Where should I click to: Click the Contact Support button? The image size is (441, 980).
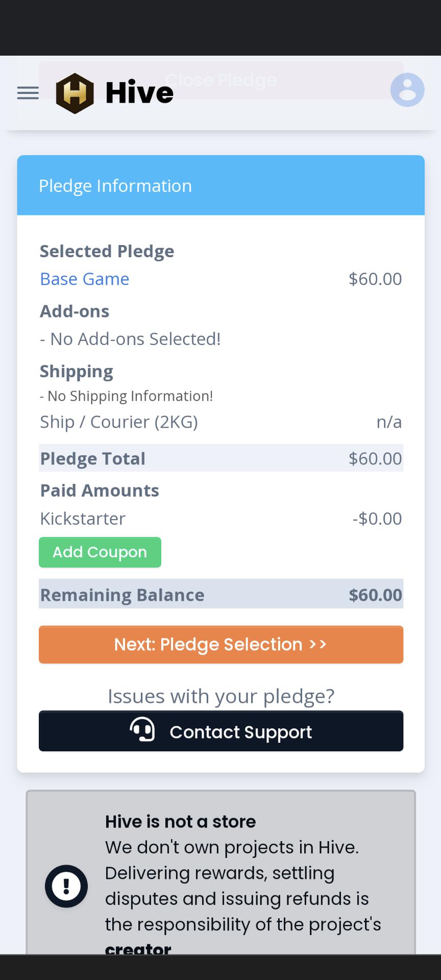[x=221, y=731]
